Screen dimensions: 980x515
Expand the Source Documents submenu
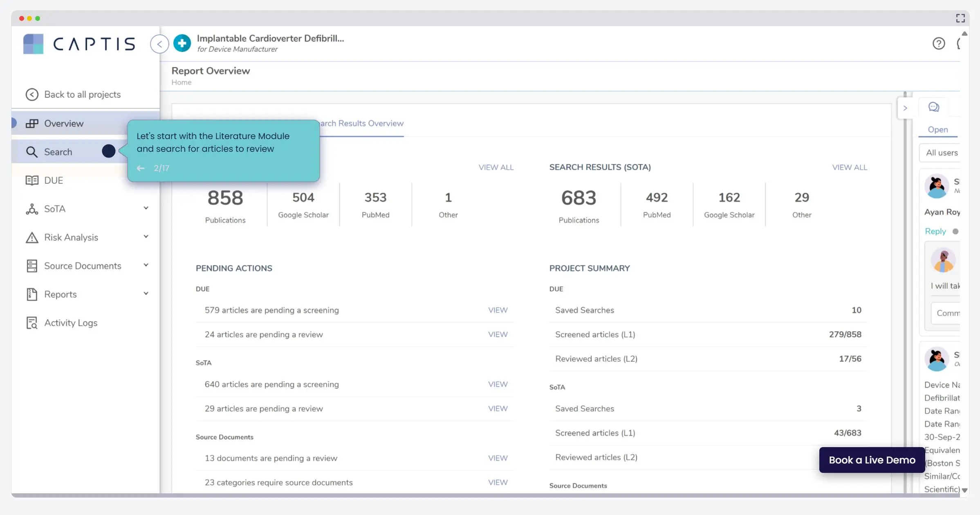tap(146, 265)
